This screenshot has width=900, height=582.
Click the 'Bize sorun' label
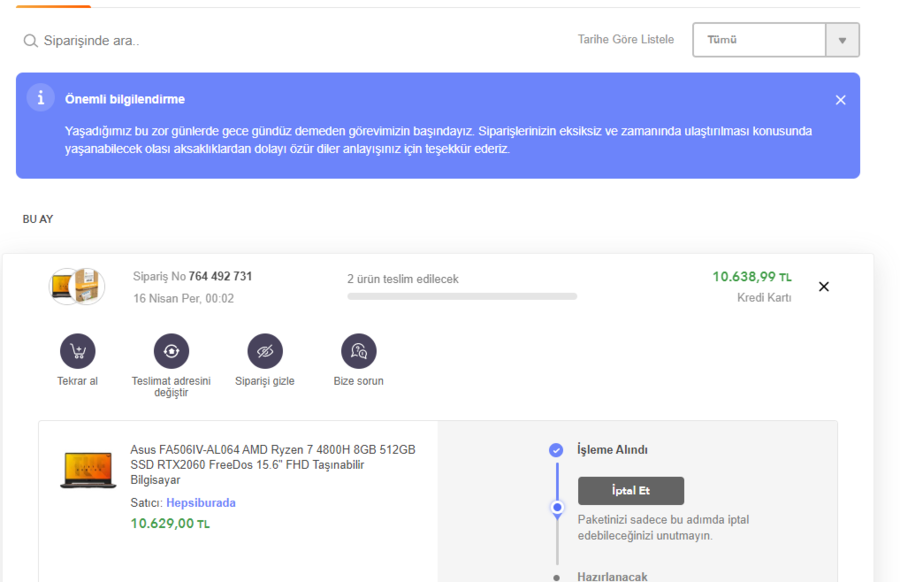click(359, 381)
